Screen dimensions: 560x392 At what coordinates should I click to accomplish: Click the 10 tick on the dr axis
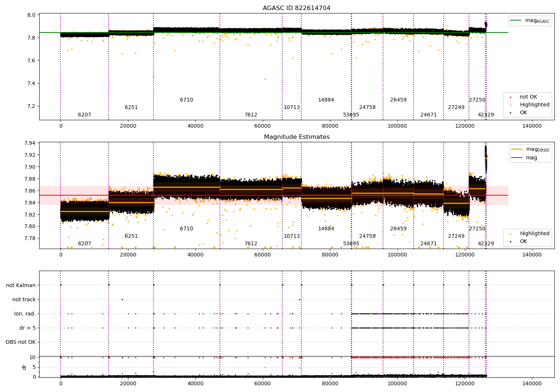pos(32,358)
